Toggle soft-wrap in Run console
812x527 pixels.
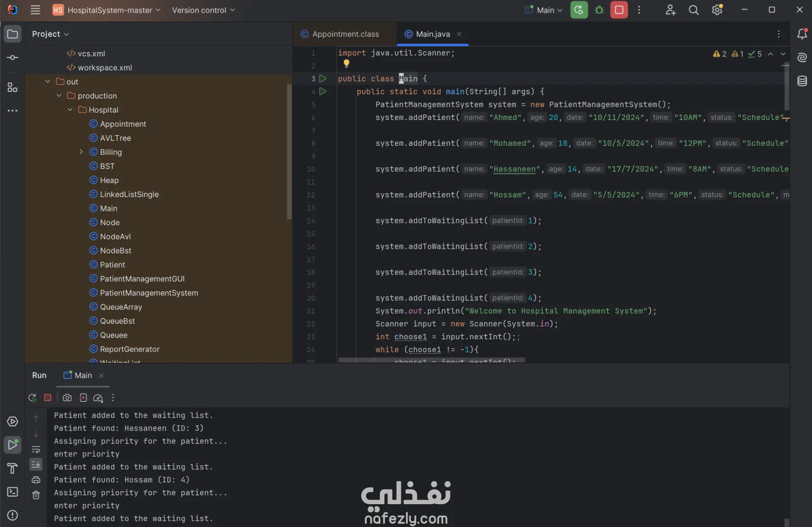pyautogui.click(x=36, y=450)
